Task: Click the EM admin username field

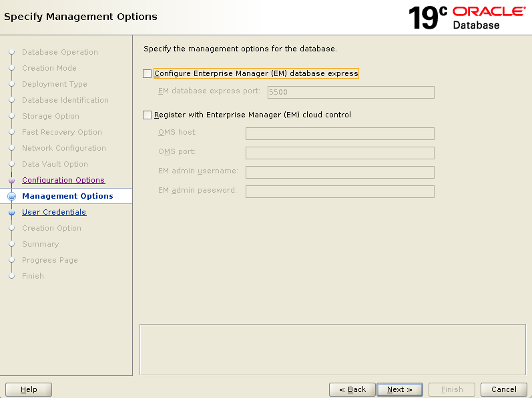Action: tap(340, 172)
